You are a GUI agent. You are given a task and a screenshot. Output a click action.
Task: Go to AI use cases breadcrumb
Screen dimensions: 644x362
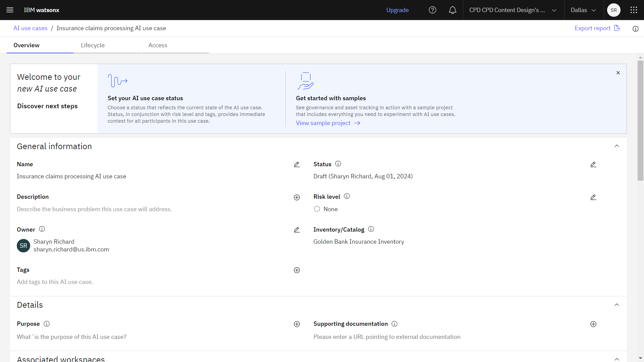pos(31,28)
